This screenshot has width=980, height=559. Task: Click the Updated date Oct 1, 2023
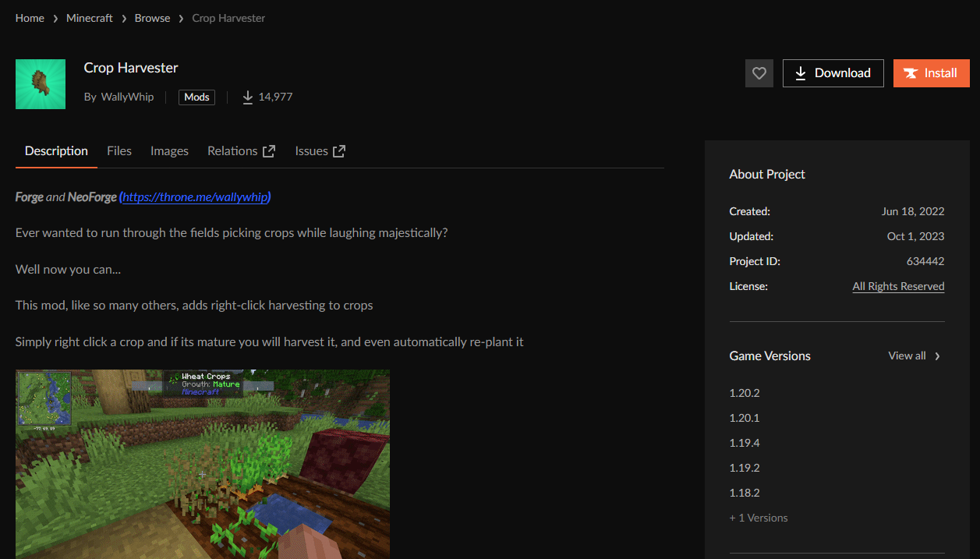click(916, 236)
